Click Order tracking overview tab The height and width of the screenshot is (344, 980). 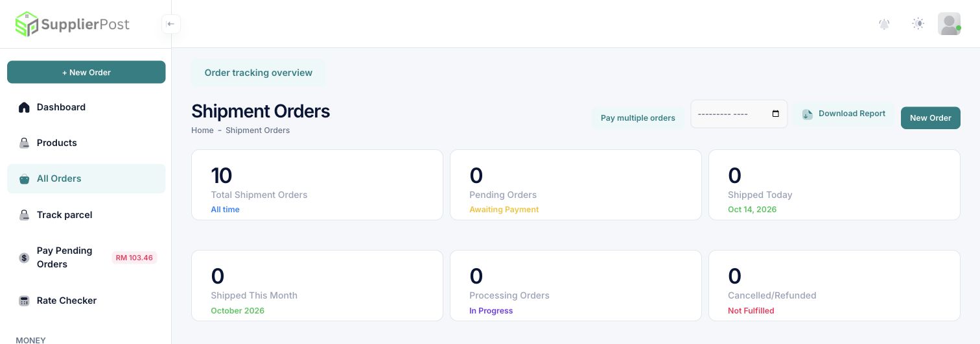[x=258, y=73]
